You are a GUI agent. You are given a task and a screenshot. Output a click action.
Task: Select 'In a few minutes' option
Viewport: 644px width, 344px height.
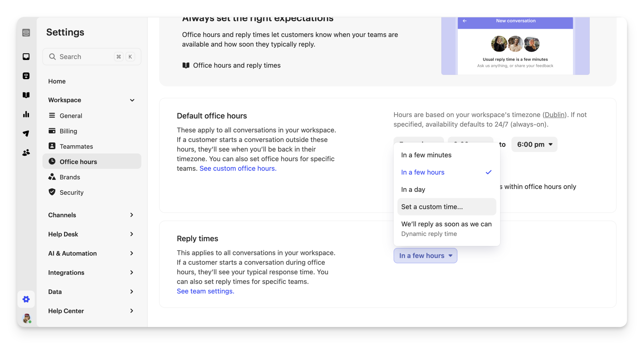point(426,155)
